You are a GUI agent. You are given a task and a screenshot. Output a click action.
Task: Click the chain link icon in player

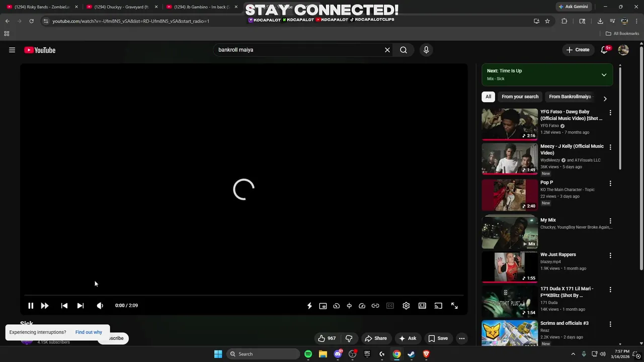coord(375,306)
